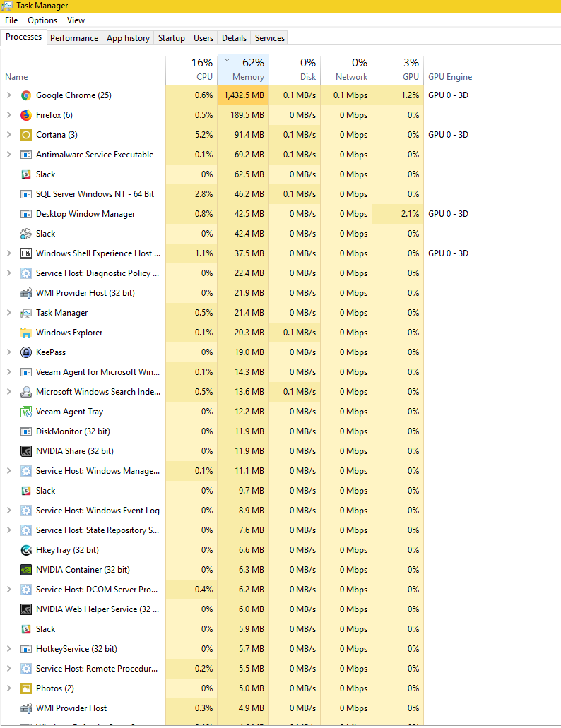Click the Photos app icon
Viewport: 561px width, 728px height.
26,688
